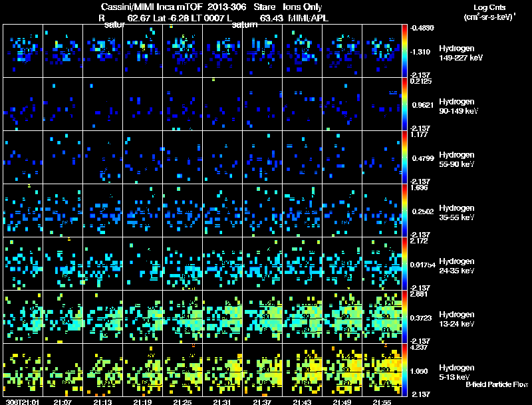The image size is (532, 405).
Task: Click the -1.310 colorbar midpoint value
Action: 420,52
